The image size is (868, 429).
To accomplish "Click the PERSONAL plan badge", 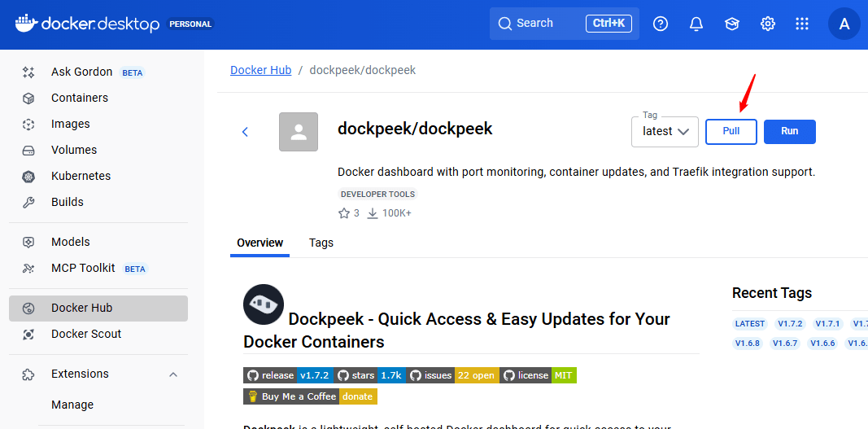I will [x=190, y=24].
